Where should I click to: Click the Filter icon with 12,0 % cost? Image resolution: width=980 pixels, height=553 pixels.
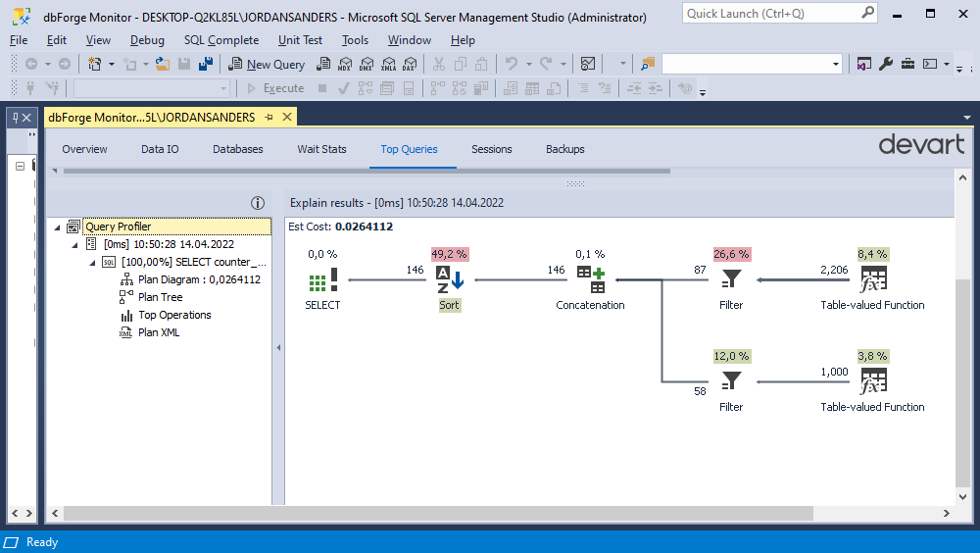click(731, 381)
